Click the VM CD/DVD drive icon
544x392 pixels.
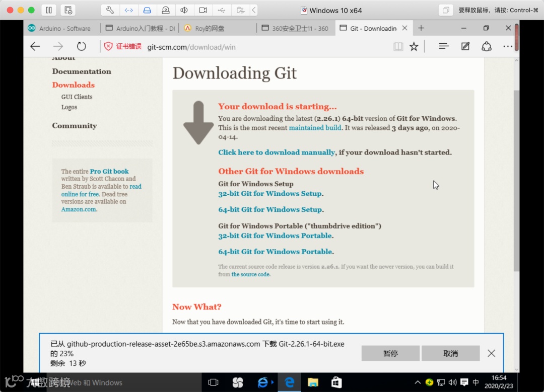[x=166, y=10]
